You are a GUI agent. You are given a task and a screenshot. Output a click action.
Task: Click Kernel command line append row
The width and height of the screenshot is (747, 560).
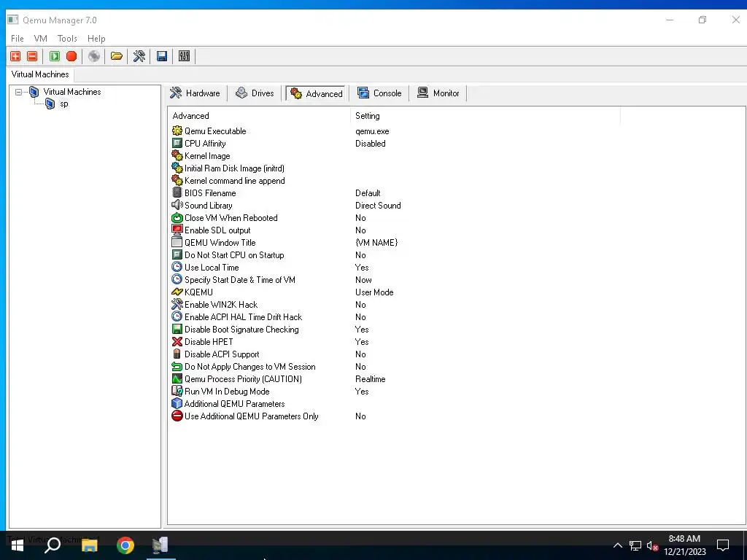coord(234,181)
